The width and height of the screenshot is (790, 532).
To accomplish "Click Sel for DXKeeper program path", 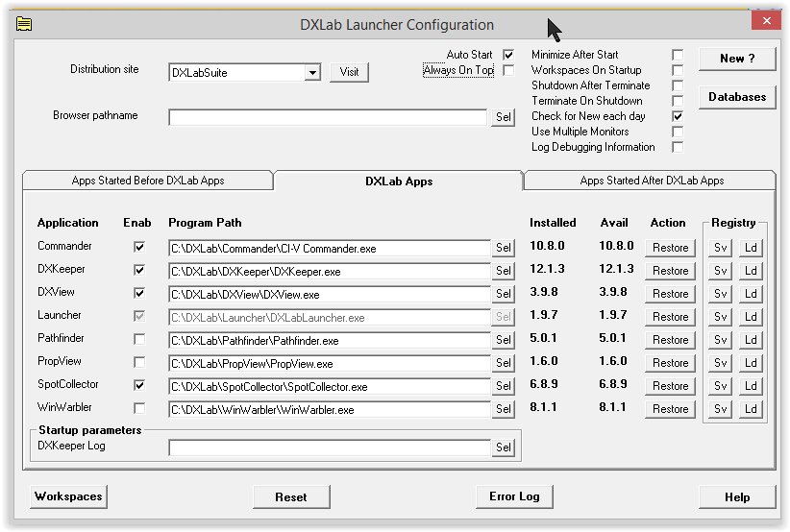I will click(503, 271).
